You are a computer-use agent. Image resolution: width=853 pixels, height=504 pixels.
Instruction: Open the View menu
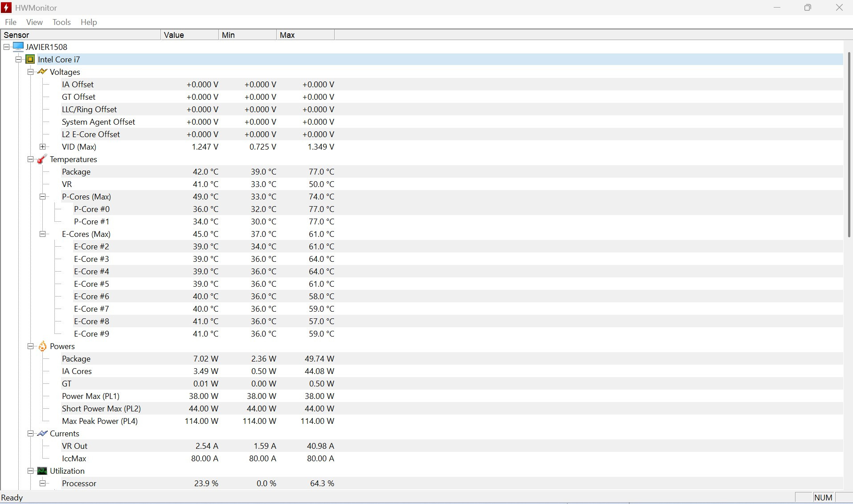pos(34,22)
